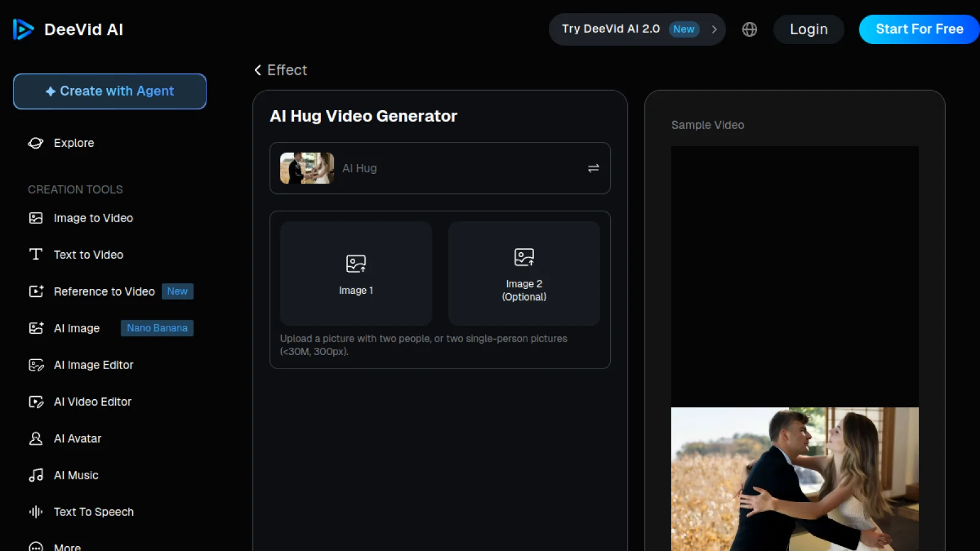Click the back chevron beside Effect
This screenshot has height=551, width=980.
click(x=258, y=70)
